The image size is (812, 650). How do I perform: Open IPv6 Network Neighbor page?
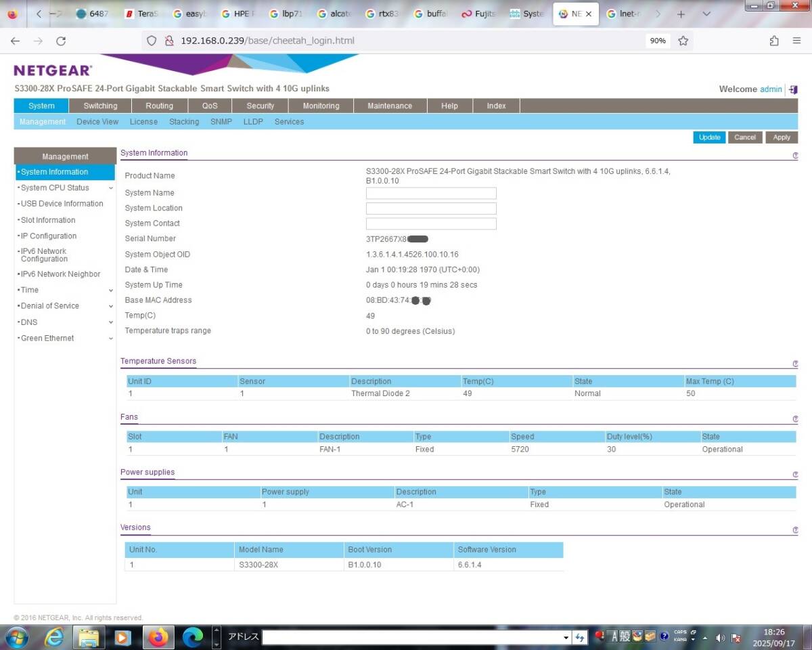point(60,274)
